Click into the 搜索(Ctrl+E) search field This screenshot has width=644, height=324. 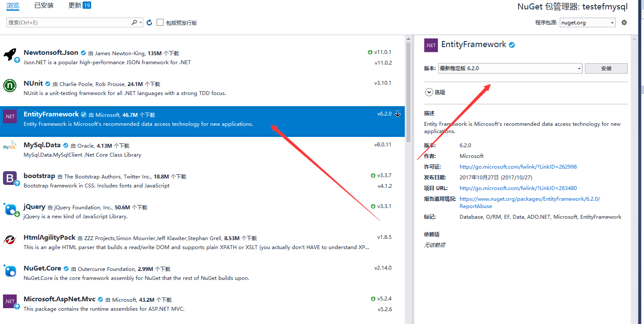coord(68,22)
